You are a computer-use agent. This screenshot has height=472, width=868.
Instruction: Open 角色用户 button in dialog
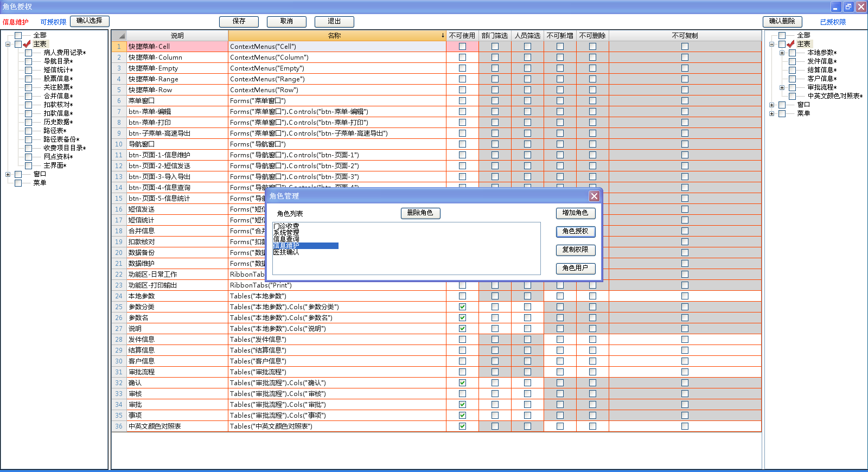[x=576, y=269]
